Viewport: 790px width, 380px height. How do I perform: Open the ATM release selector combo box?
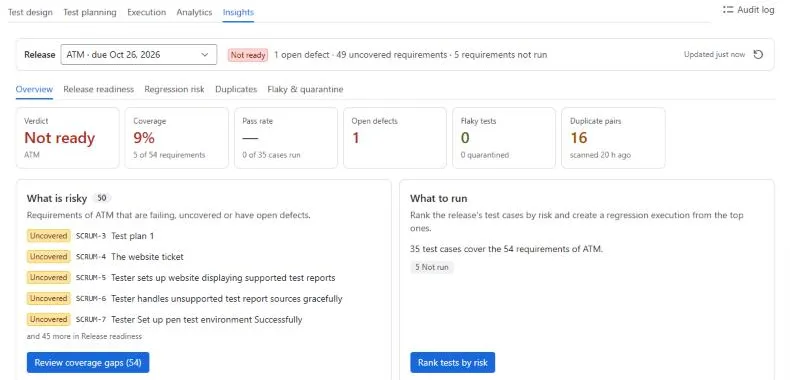pyautogui.click(x=139, y=54)
